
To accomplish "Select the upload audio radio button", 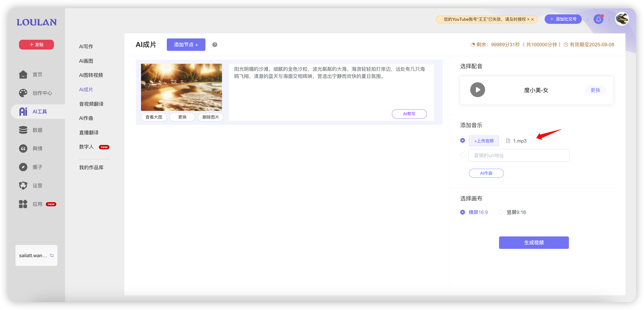I will 463,141.
